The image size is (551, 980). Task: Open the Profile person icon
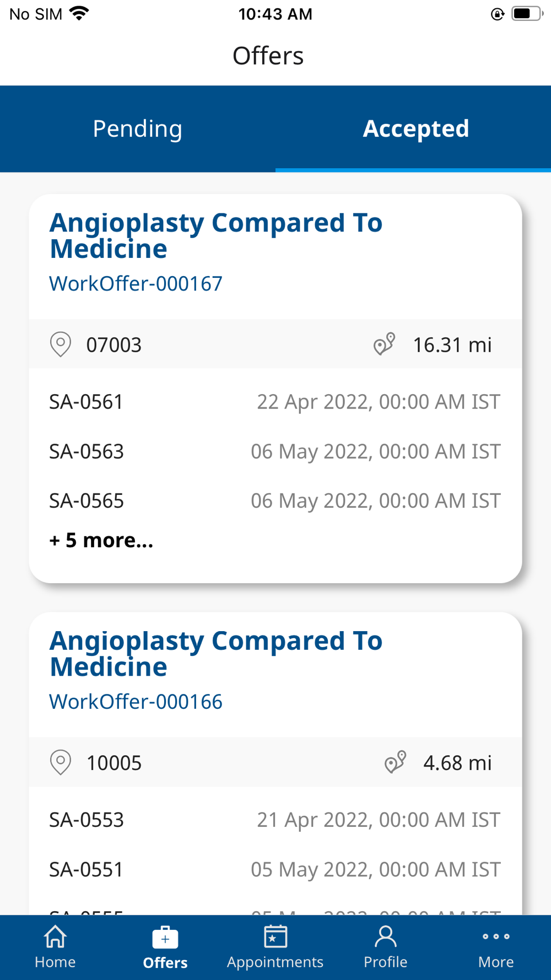tap(385, 937)
